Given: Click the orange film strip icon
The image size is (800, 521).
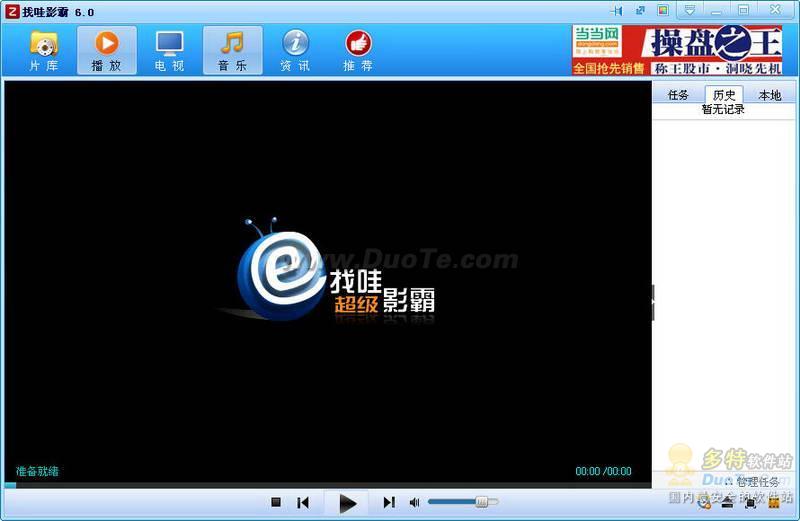Looking at the screenshot, I should (x=773, y=503).
